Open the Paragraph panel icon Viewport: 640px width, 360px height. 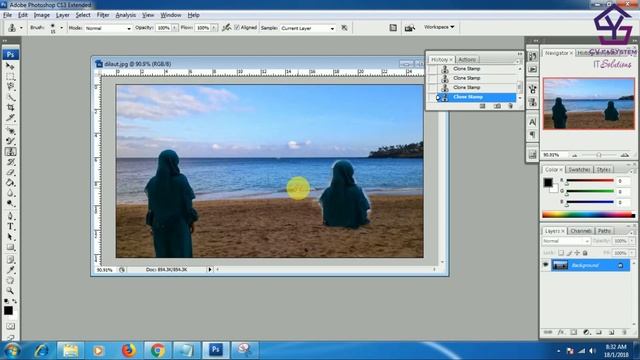[532, 134]
